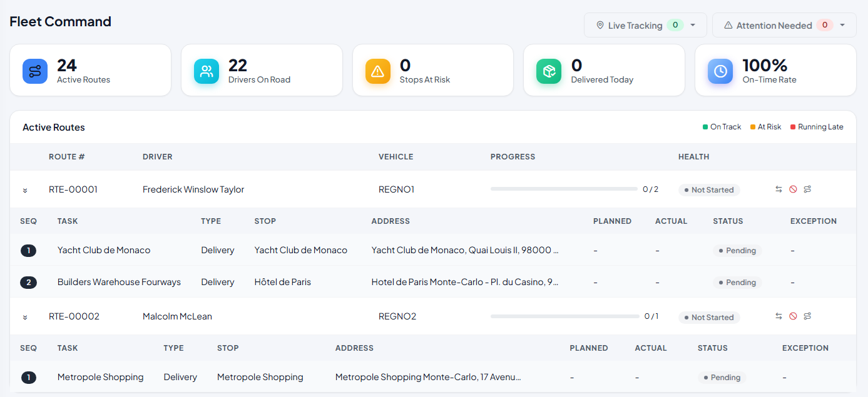Click vehicle REGNO2

click(397, 316)
